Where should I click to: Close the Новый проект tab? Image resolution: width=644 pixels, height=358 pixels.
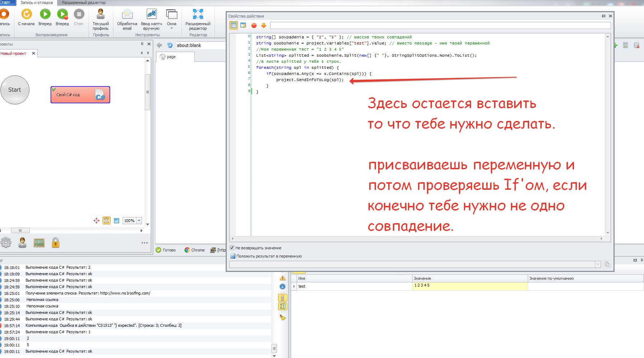(x=33, y=53)
